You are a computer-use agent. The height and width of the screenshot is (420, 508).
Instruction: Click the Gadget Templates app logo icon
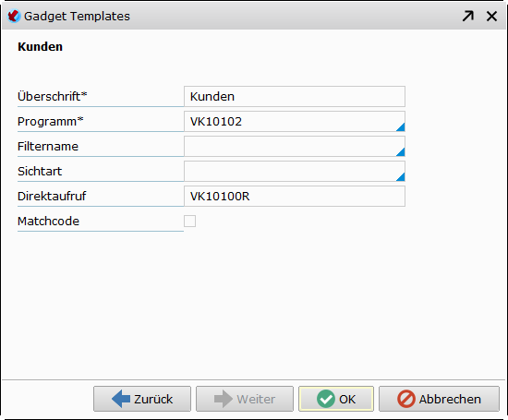(14, 16)
